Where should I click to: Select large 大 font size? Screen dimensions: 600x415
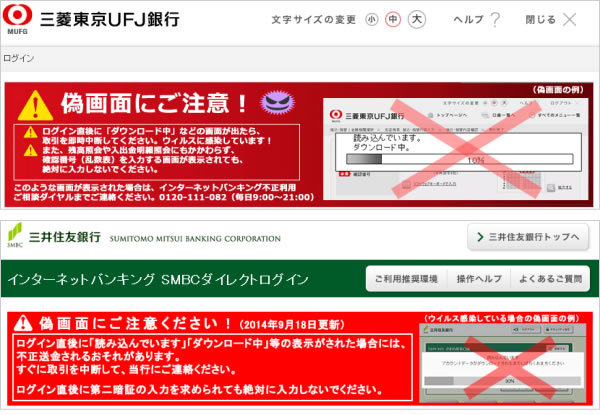417,19
